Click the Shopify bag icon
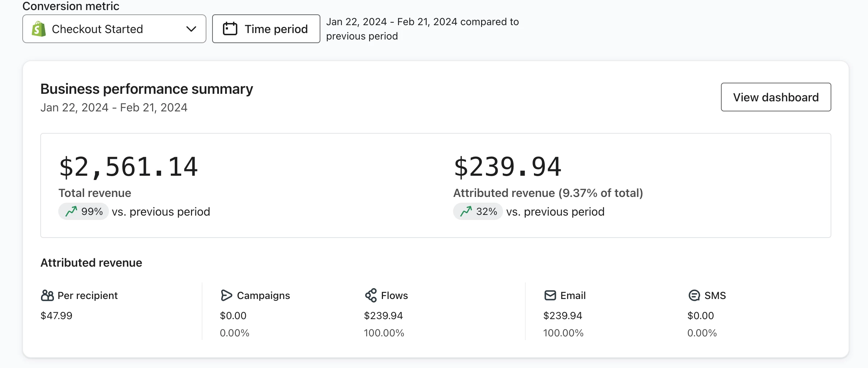This screenshot has width=868, height=368. click(39, 29)
